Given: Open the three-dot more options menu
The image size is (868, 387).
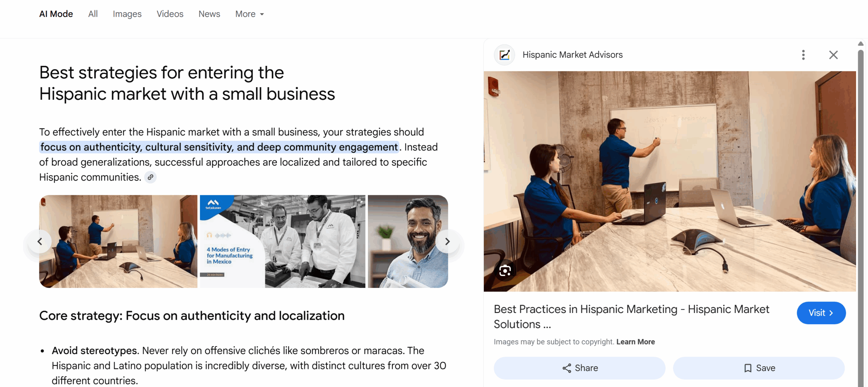Looking at the screenshot, I should [x=803, y=55].
